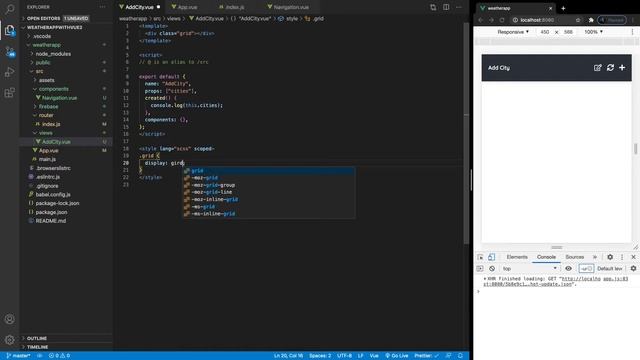
Task: Open DevTools more options kebab menu
Action: [x=622, y=257]
